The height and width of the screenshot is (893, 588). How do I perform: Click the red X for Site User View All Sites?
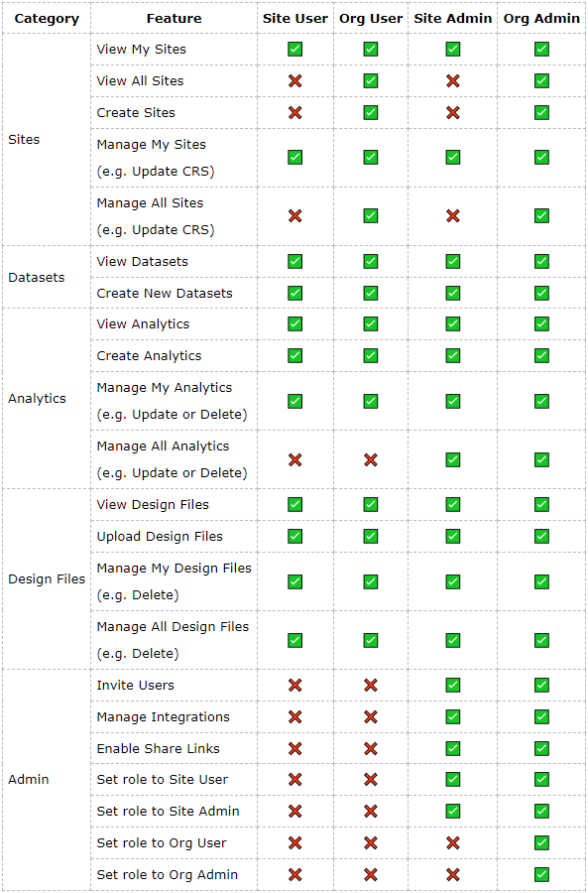[x=294, y=81]
